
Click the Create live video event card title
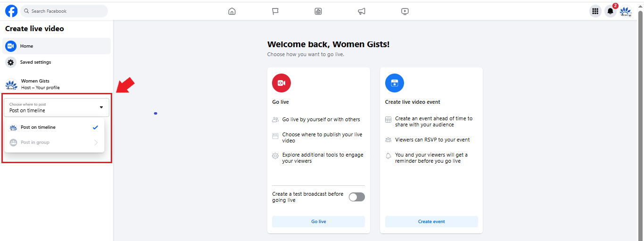tap(413, 102)
